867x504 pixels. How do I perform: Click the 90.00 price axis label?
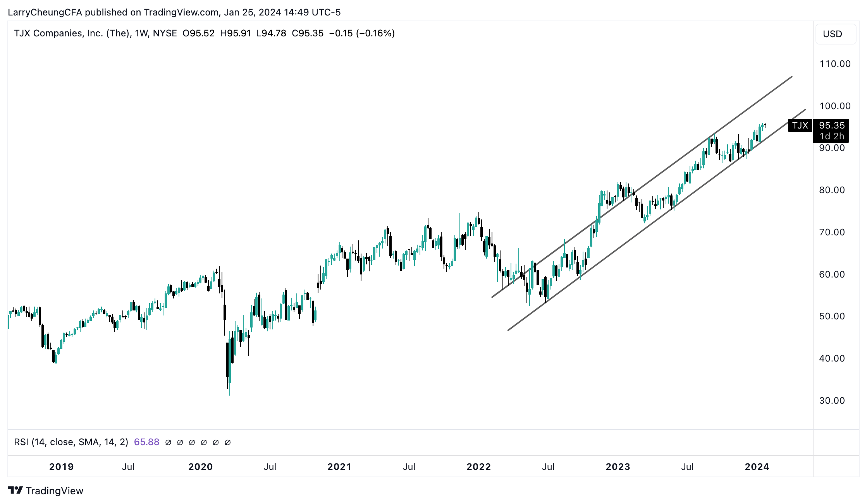[x=832, y=148]
